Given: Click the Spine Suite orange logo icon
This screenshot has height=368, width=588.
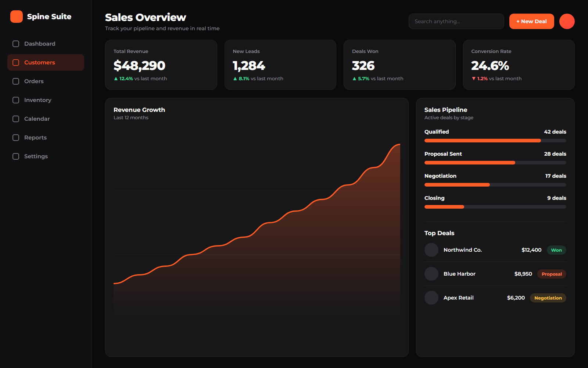Looking at the screenshot, I should click(17, 17).
